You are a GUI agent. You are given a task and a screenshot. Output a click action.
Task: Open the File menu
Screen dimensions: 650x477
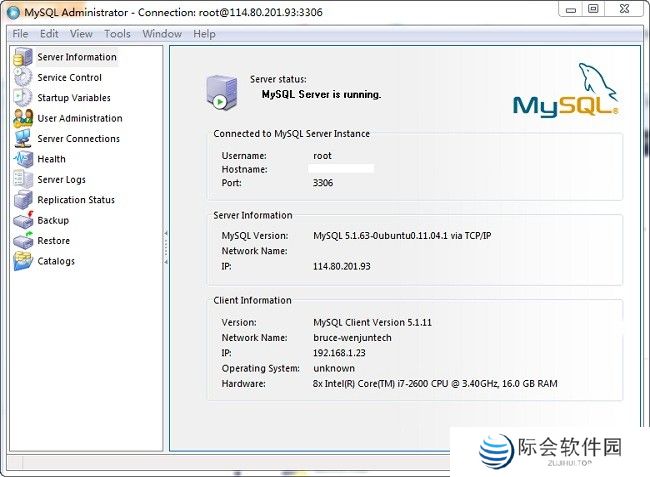(x=20, y=34)
